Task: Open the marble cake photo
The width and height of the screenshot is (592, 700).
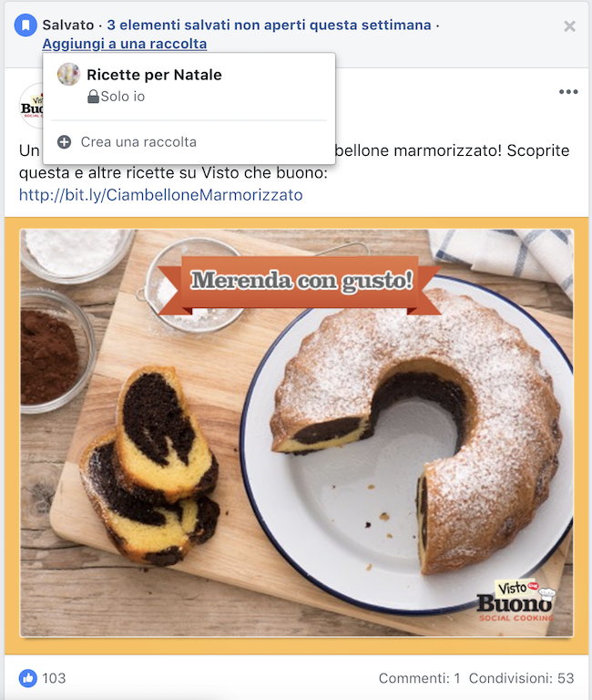Action: coord(296,433)
